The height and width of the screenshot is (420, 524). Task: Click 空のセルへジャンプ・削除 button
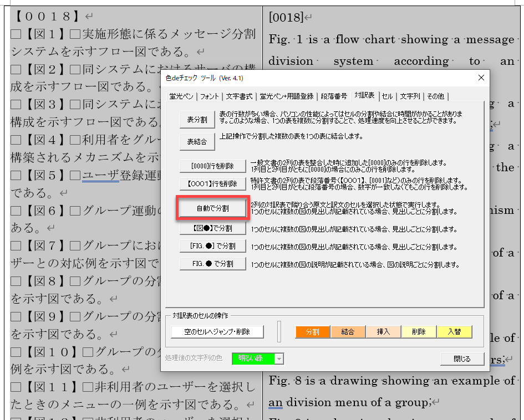point(217,332)
